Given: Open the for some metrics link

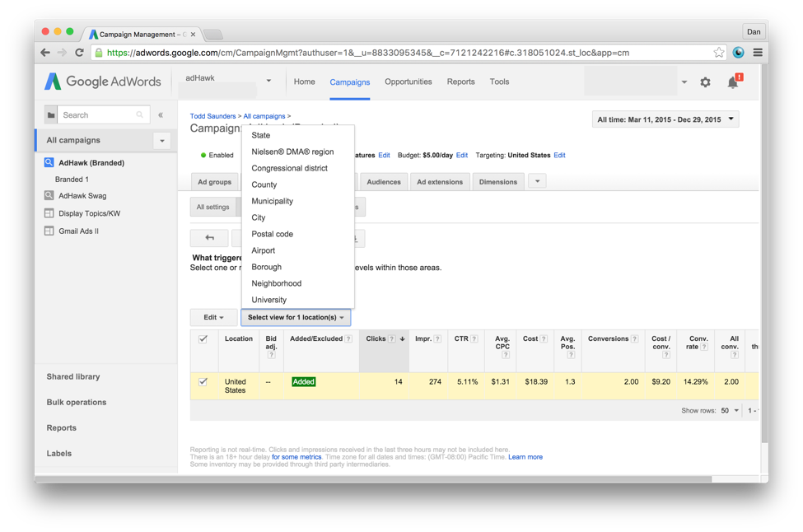Looking at the screenshot, I should (x=296, y=457).
